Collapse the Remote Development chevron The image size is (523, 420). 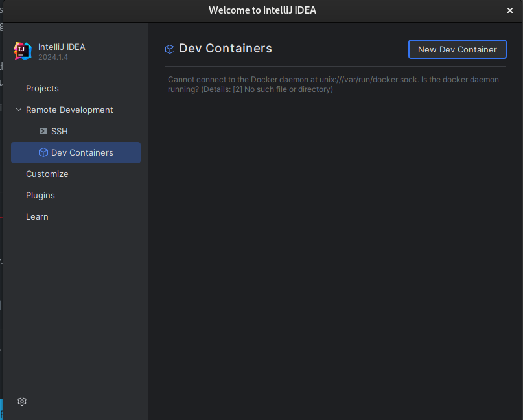click(18, 110)
